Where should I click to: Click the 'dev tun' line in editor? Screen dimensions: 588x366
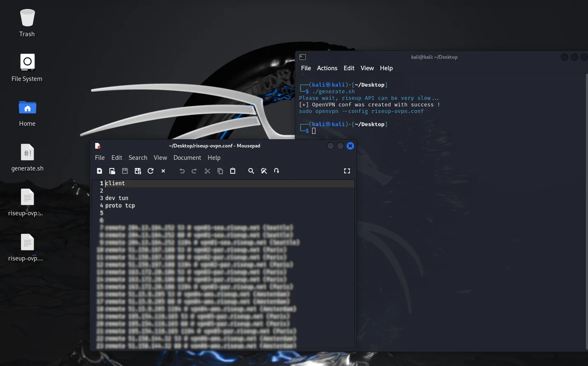(117, 198)
